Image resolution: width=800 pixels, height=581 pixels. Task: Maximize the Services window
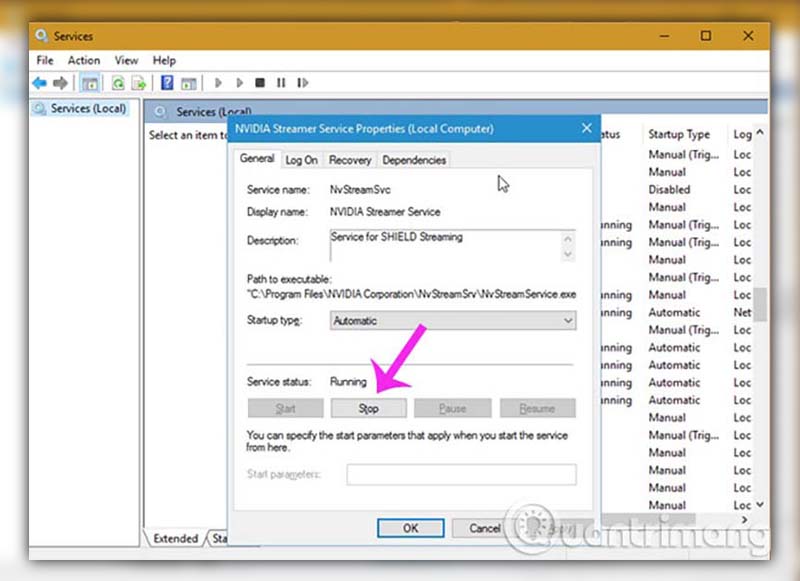[706, 36]
